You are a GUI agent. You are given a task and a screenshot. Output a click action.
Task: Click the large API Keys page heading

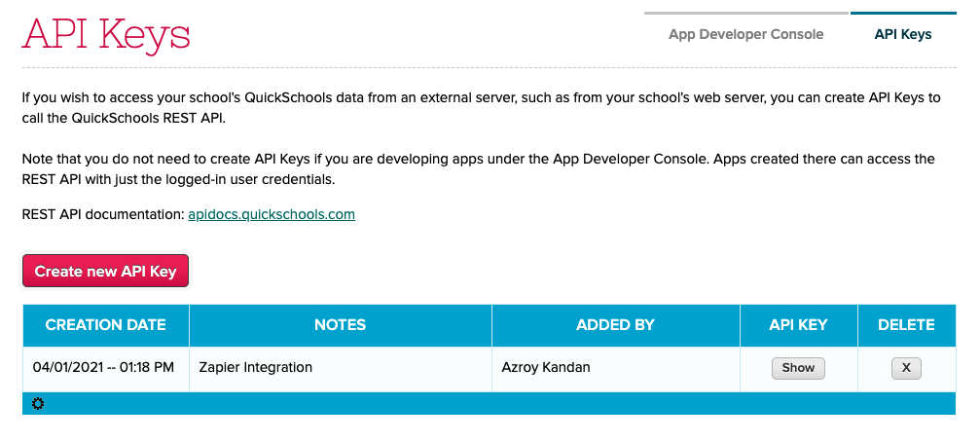[x=106, y=34]
